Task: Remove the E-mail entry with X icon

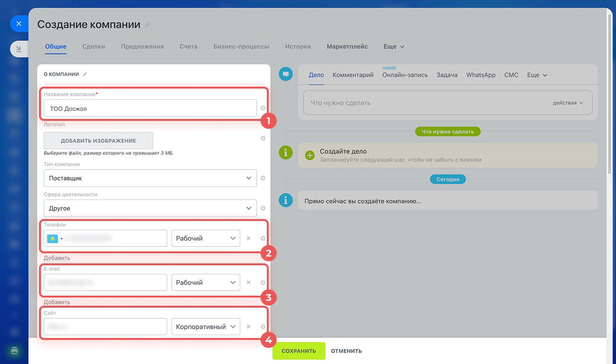Action: pos(249,283)
